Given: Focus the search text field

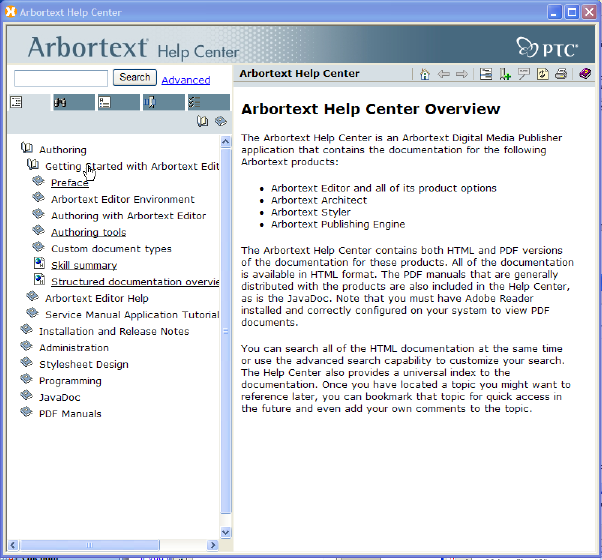Looking at the screenshot, I should point(61,78).
